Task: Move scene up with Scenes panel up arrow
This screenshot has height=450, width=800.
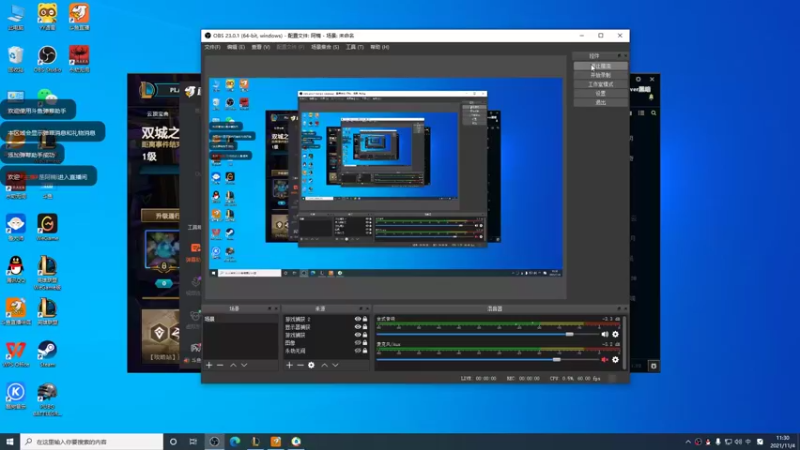Action: [233, 365]
